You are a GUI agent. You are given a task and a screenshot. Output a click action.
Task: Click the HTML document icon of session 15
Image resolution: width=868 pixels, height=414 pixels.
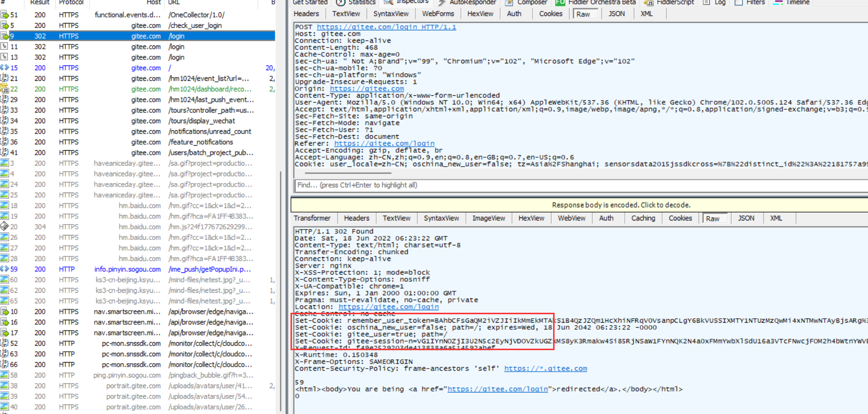(x=5, y=68)
